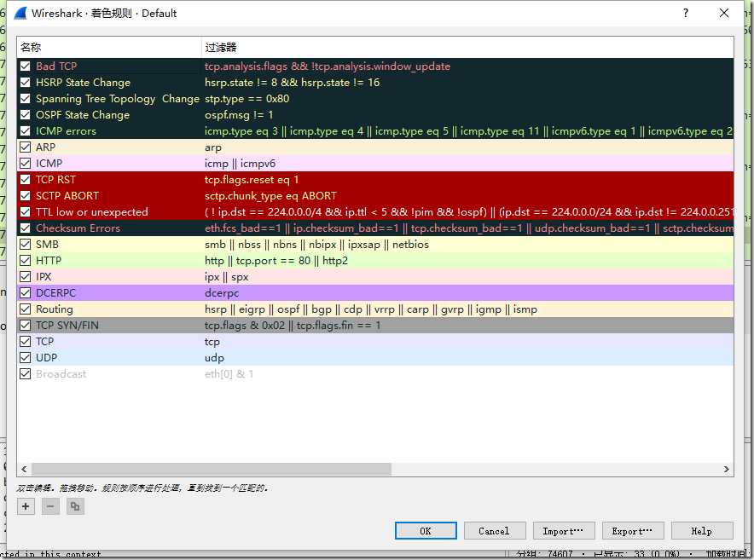Uncheck the ICMP errors checkbox
The image size is (754, 560).
click(26, 130)
